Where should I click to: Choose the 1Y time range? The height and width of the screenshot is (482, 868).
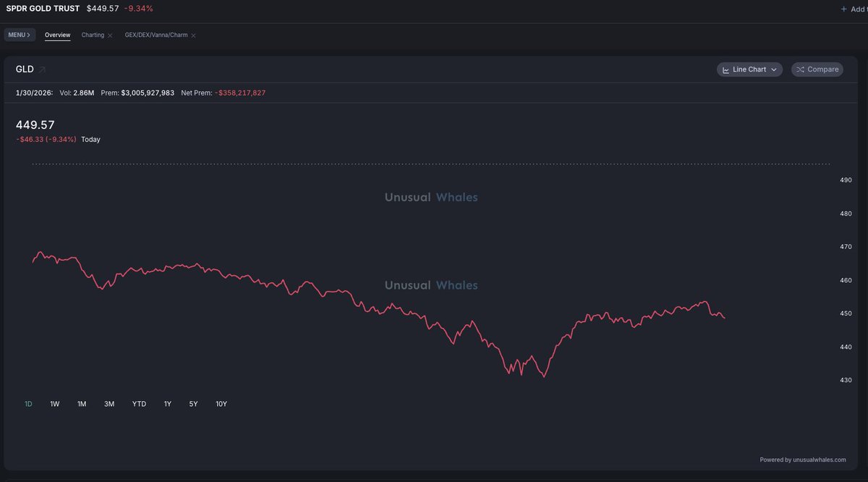[168, 404]
